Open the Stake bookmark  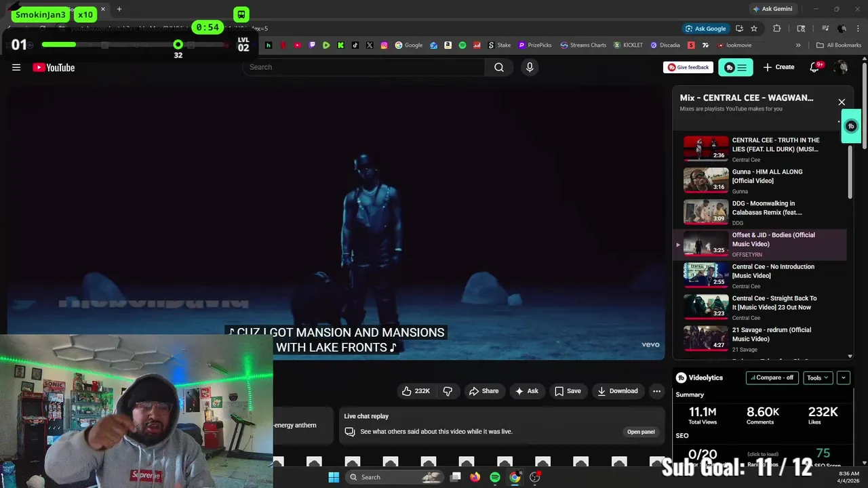pyautogui.click(x=499, y=45)
